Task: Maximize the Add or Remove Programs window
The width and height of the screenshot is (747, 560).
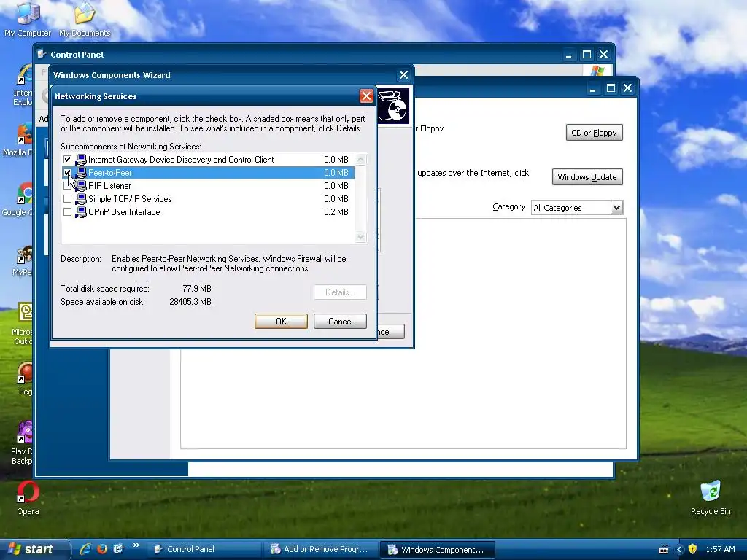Action: click(x=611, y=88)
